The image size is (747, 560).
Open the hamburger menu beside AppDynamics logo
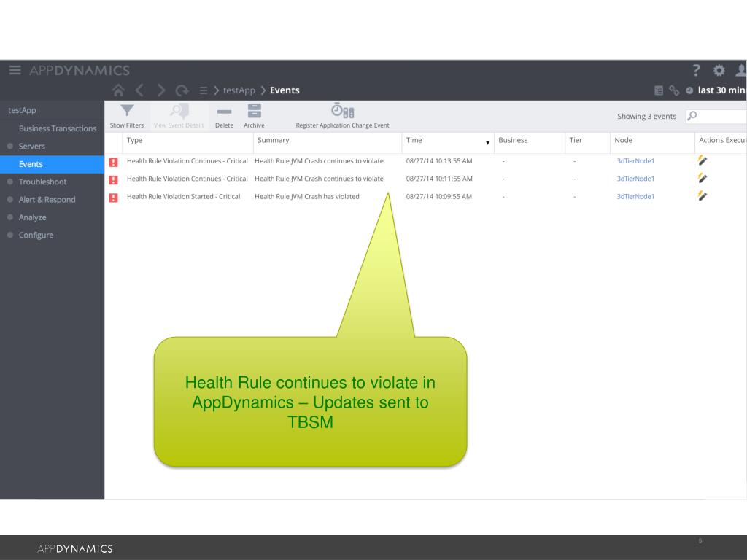[15, 71]
